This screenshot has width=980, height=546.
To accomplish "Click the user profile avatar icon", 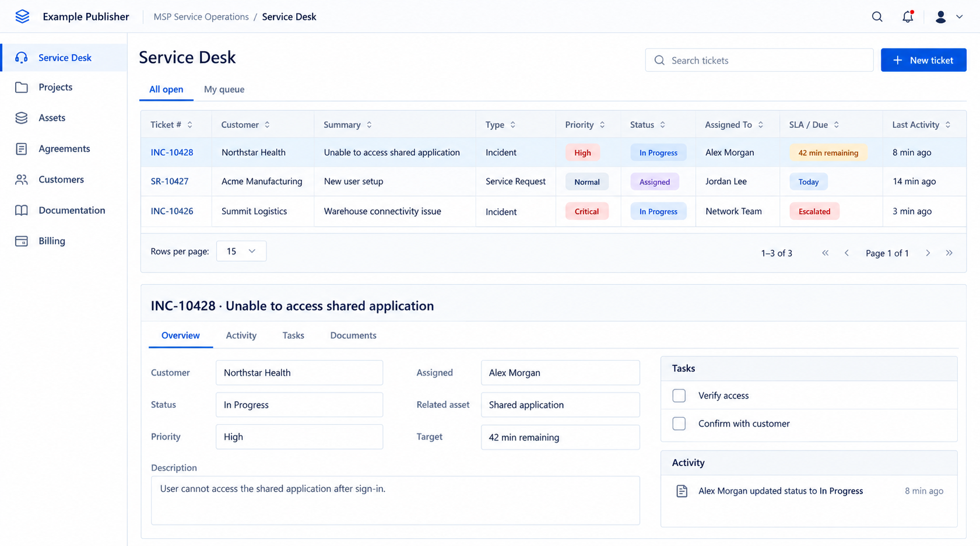I will pos(940,17).
